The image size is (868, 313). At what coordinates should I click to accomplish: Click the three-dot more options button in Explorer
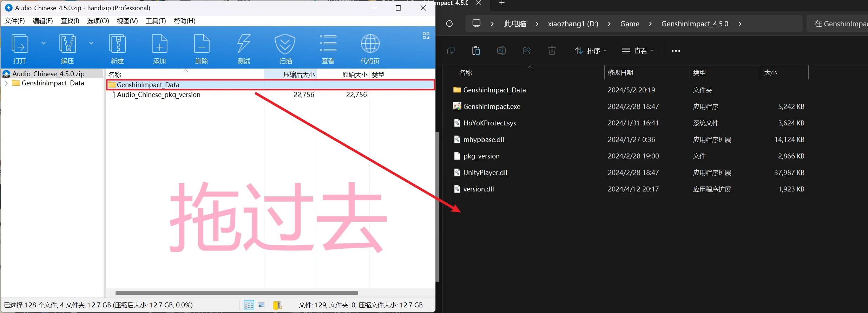tap(676, 51)
